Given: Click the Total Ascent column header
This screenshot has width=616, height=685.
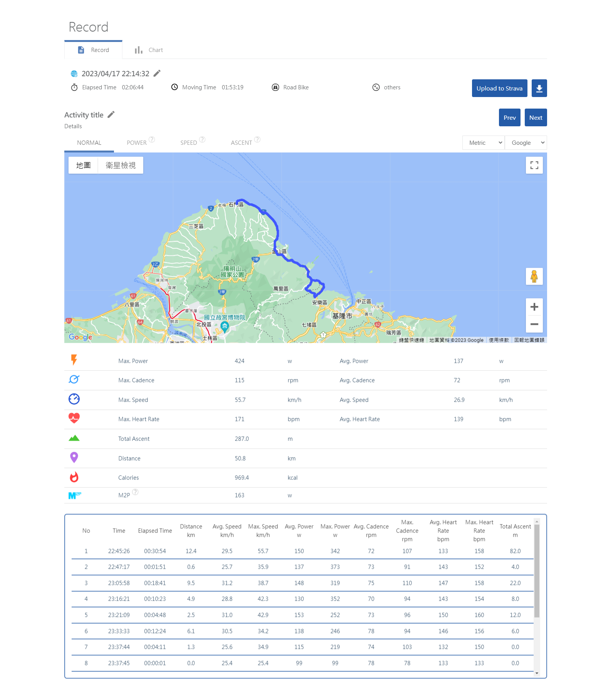Looking at the screenshot, I should (x=515, y=531).
